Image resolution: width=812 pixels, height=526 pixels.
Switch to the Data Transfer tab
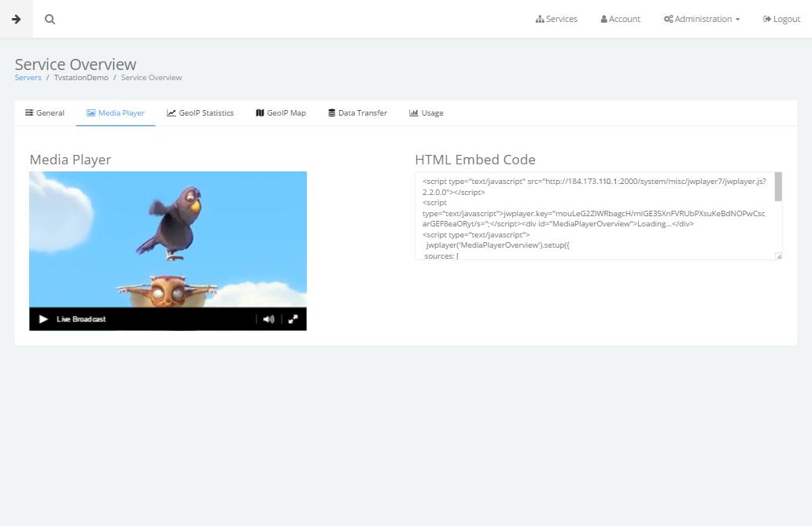coord(357,113)
